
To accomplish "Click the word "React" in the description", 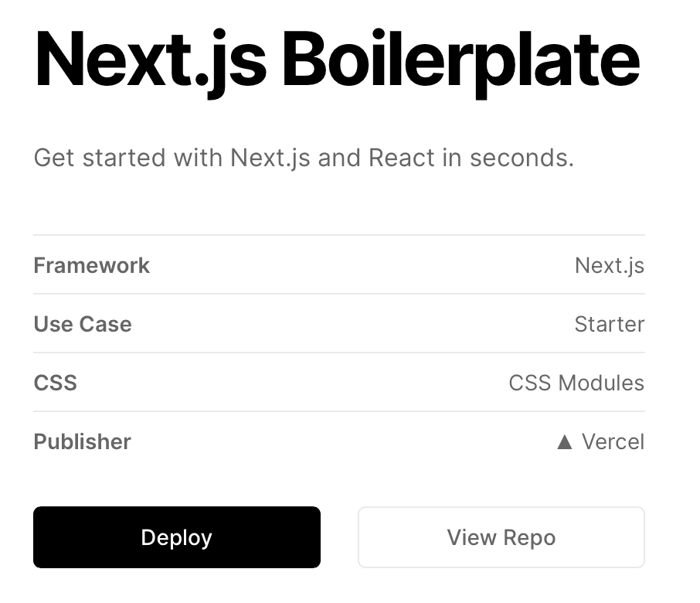I will (402, 158).
